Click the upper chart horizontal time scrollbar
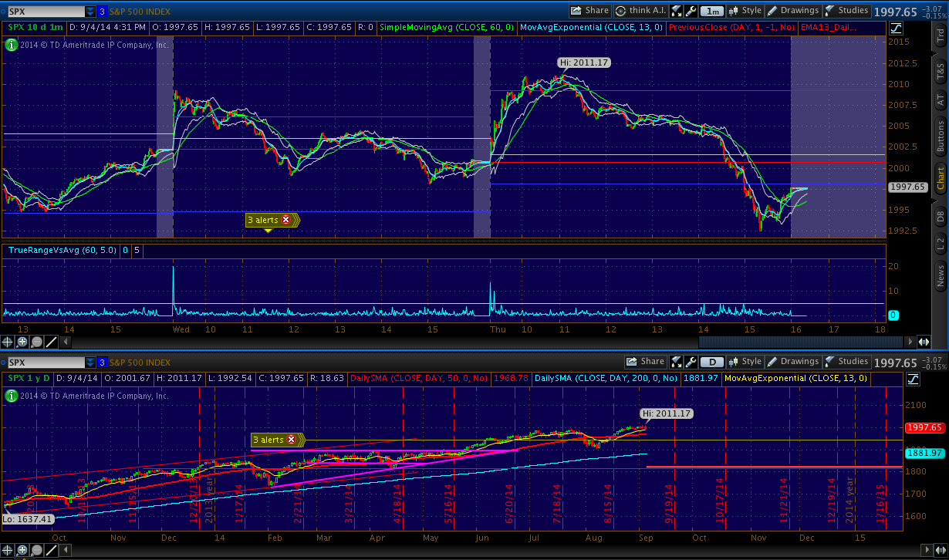 (802, 342)
